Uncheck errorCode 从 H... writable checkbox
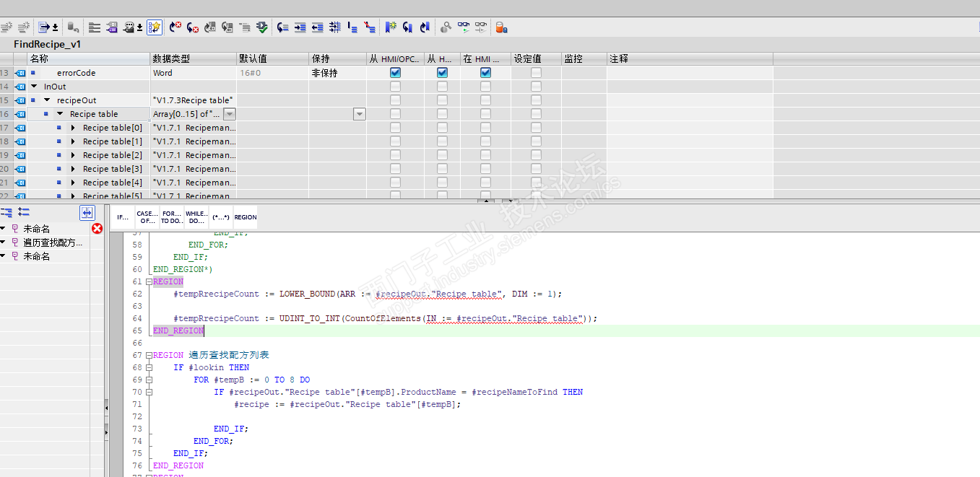This screenshot has height=477, width=980. tap(442, 73)
